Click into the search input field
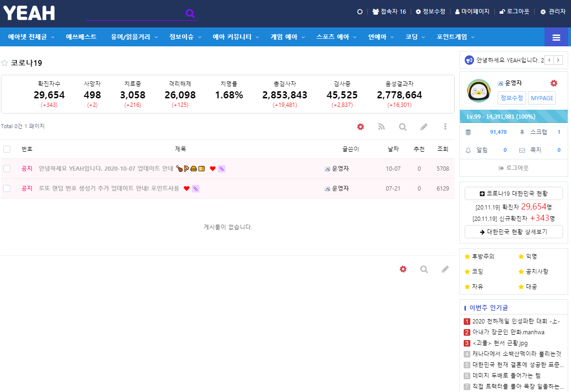The width and height of the screenshot is (571, 392). pos(135,13)
